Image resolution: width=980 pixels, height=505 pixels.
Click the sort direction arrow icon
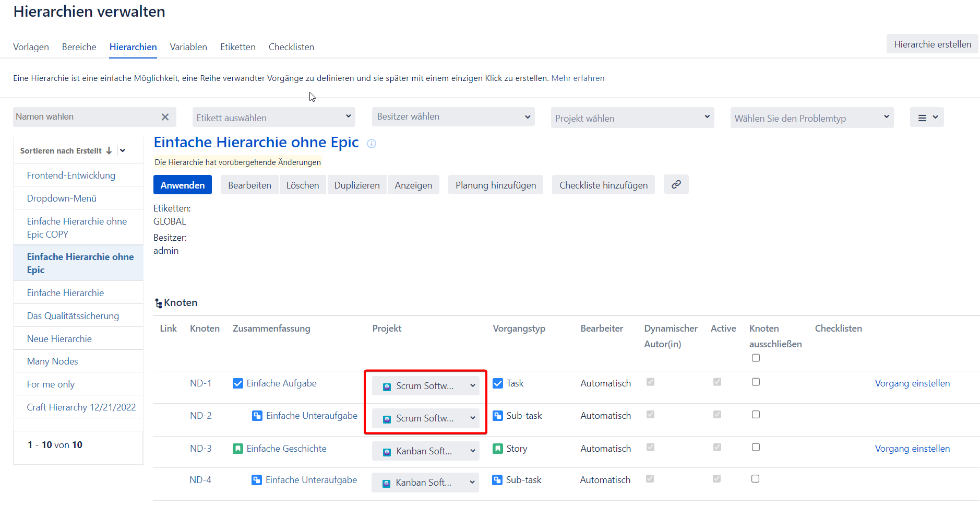coord(109,150)
